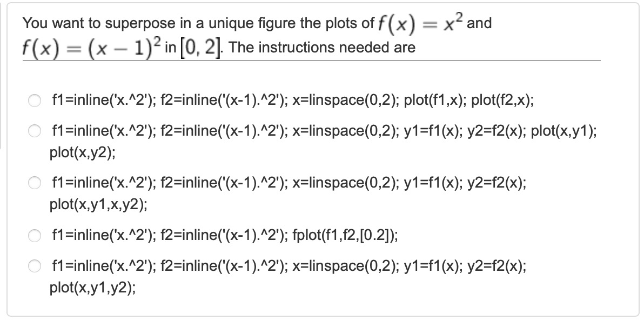
Task: Choose the radio button for plot(x,y1); plot(x,y2) option
Action: coord(35,131)
